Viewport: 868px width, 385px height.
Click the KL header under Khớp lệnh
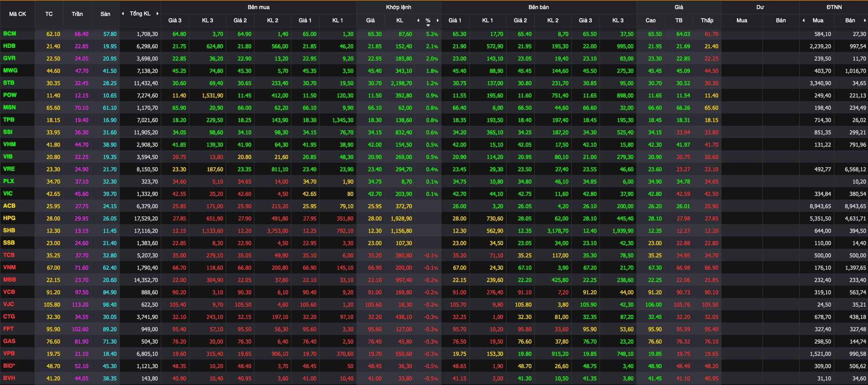[x=400, y=21]
